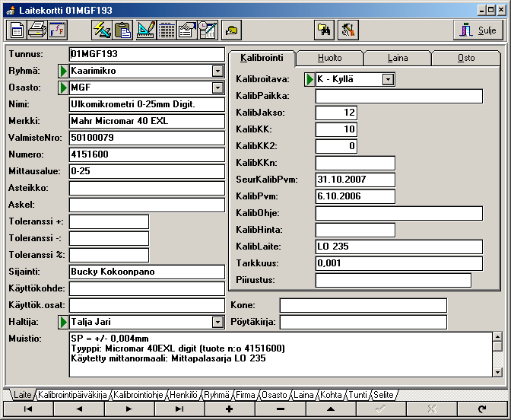Screen dimensions: 511x420
Task: Click the plus insert record button
Action: click(x=230, y=409)
